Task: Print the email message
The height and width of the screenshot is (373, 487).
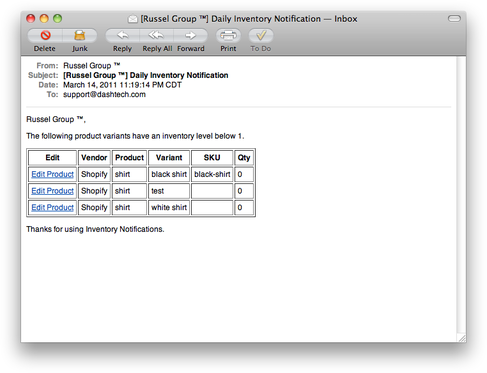Action: 228,35
